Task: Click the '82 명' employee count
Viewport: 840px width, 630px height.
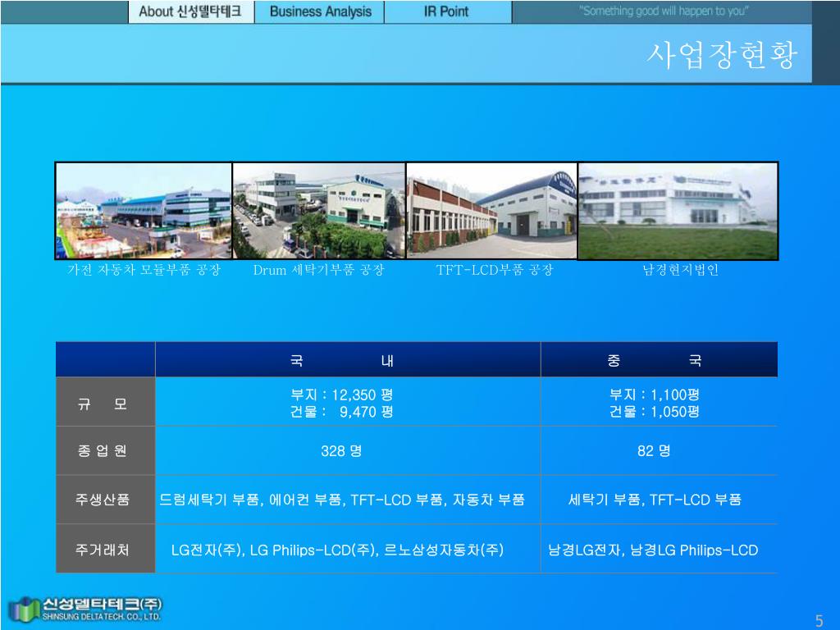Action: (x=654, y=451)
